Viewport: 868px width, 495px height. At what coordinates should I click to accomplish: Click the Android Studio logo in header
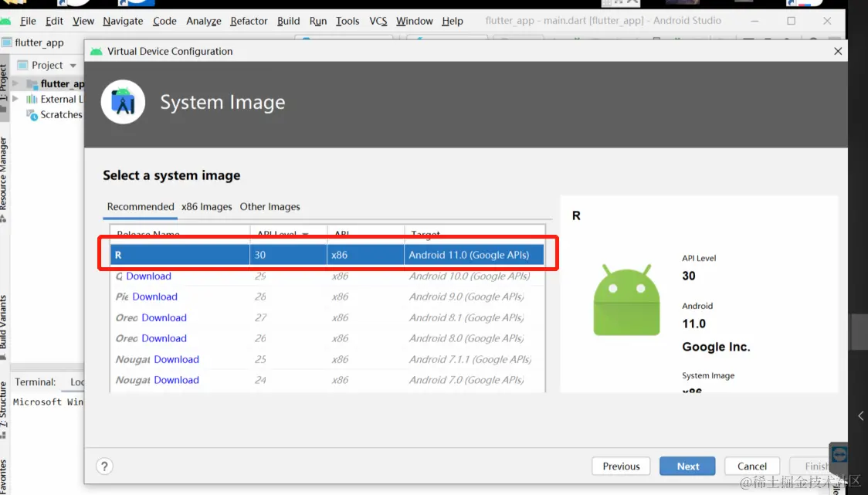coord(123,102)
